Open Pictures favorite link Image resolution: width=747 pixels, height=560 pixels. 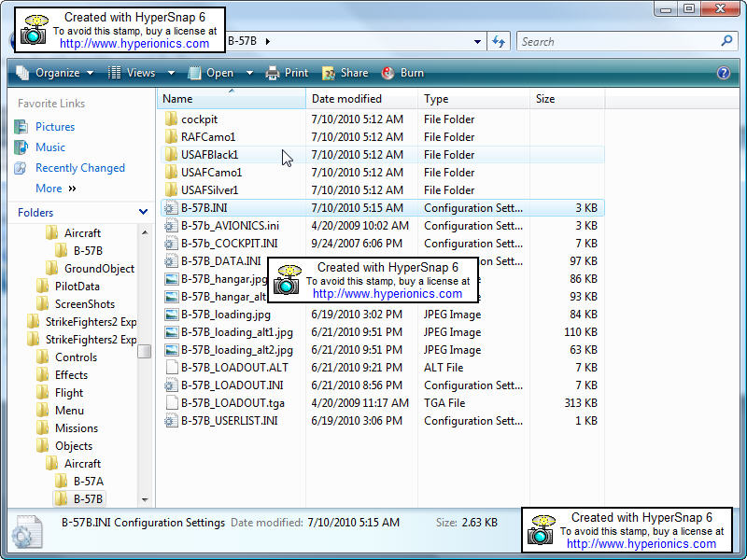pos(55,127)
